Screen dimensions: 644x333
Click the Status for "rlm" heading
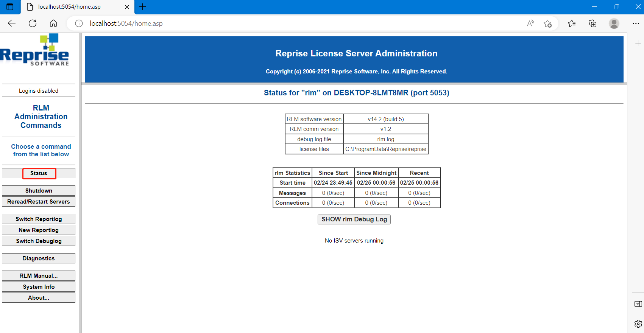click(356, 93)
